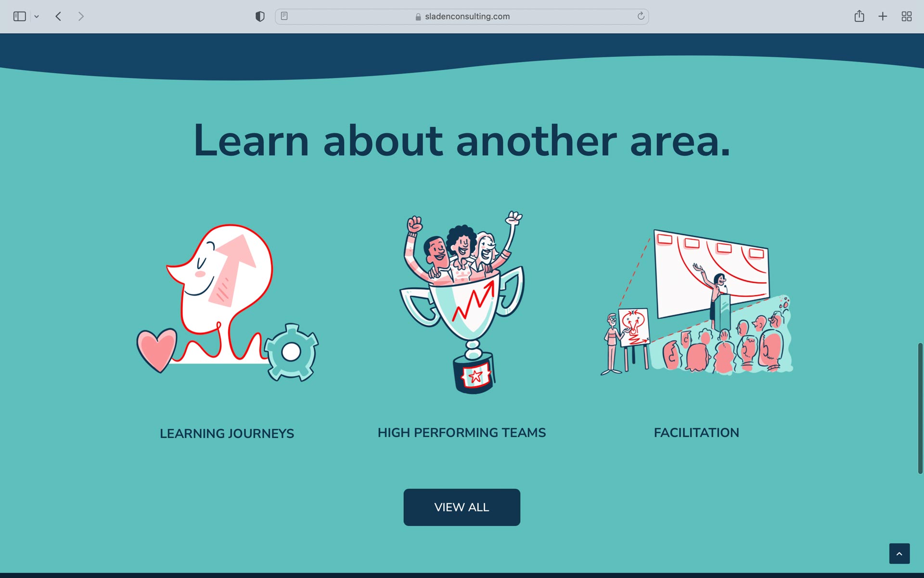Viewport: 924px width, 578px height.
Task: Follow the FACILITATION link
Action: (696, 433)
